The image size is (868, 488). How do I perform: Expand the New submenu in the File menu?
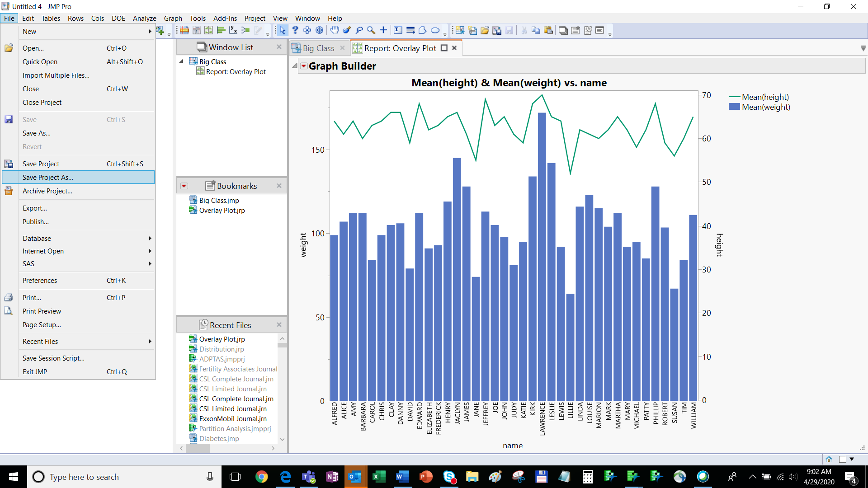click(x=149, y=31)
